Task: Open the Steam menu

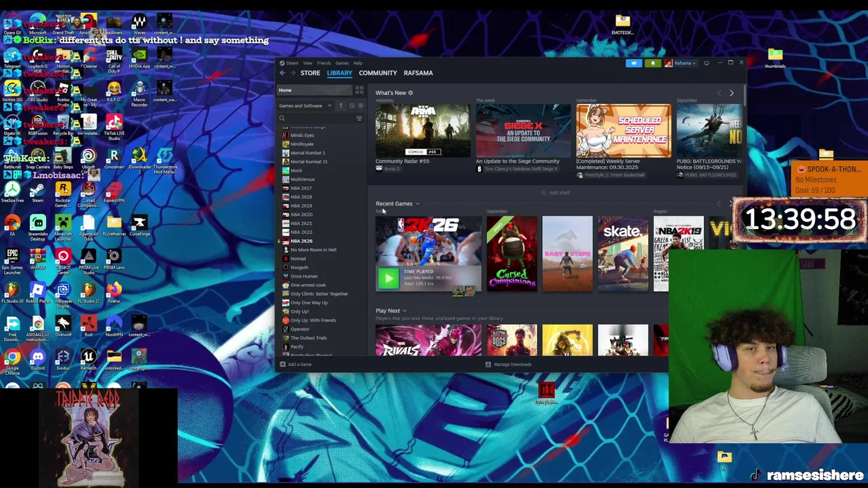Action: (x=292, y=63)
